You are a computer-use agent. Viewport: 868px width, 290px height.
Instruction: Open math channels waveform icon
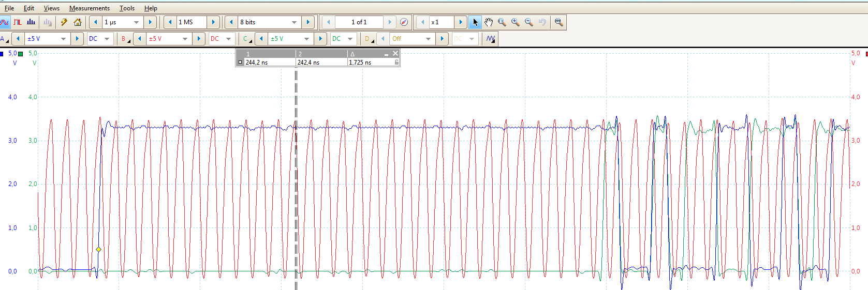(x=491, y=39)
